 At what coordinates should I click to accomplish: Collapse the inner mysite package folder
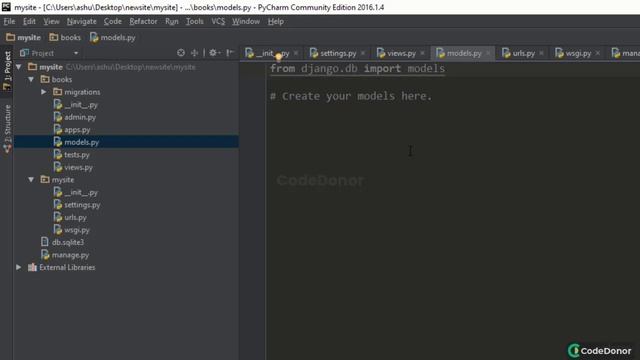[31, 180]
